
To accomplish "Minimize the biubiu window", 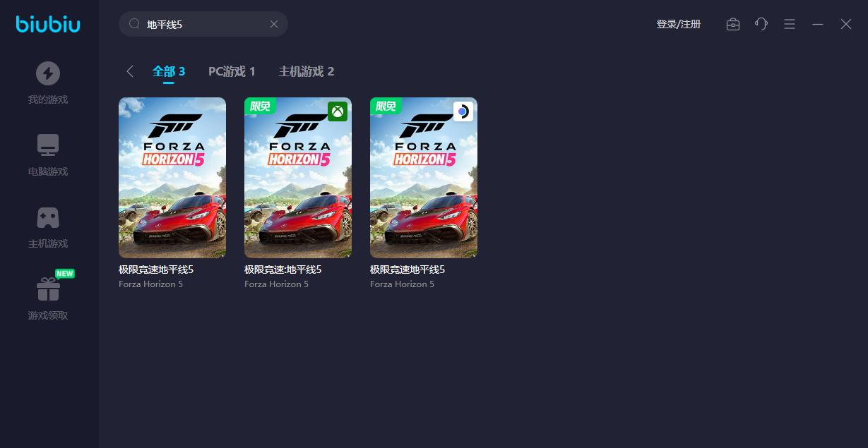I will coord(818,24).
